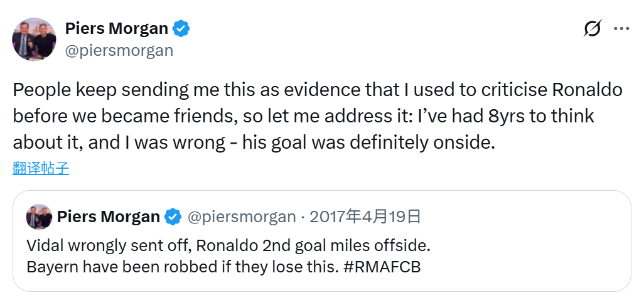The width and height of the screenshot is (644, 305).
Task: Open Piers Morgan name in quoted tweet
Action: tap(108, 217)
